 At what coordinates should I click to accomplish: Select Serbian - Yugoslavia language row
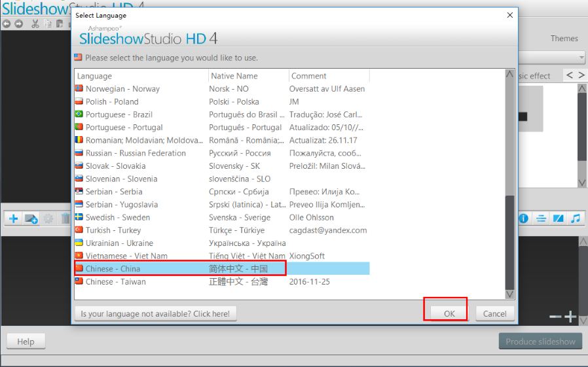[x=222, y=205]
